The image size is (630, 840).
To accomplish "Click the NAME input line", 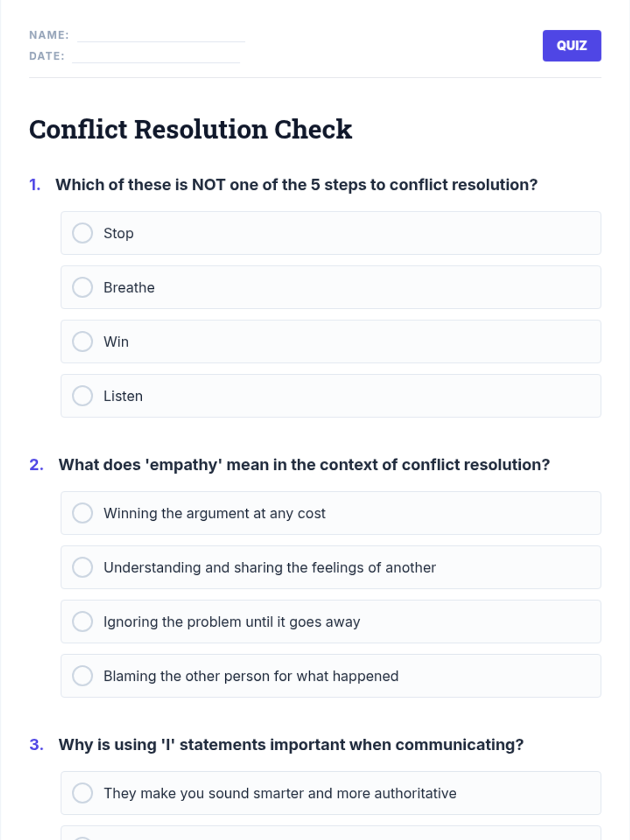I will point(161,36).
